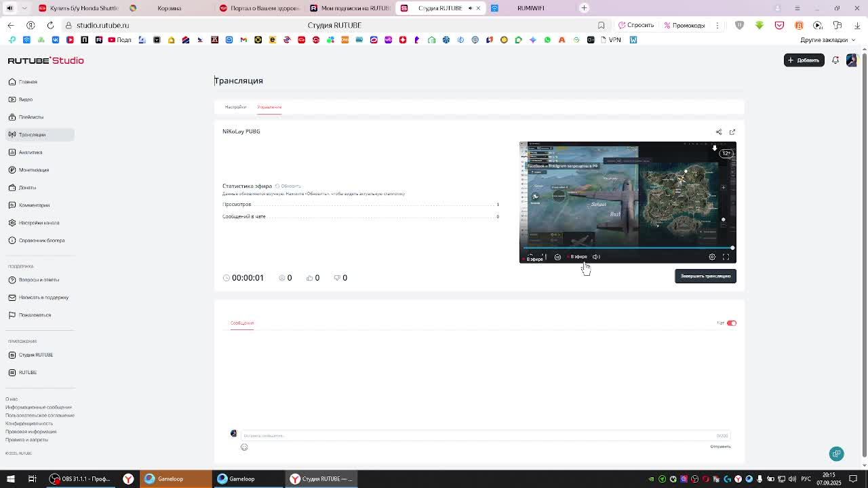Viewport: 868px width, 488px height.
Task: Click the chat message input field
Action: (x=485, y=436)
